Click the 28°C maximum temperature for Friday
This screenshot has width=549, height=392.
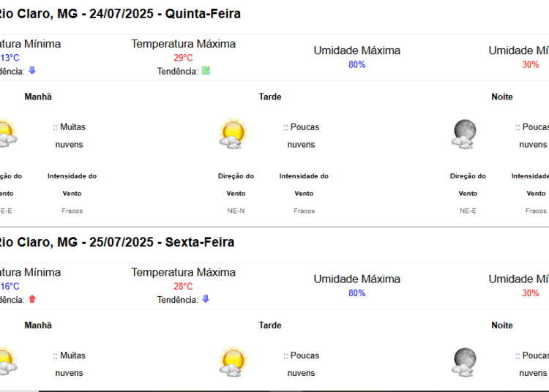coord(183,287)
